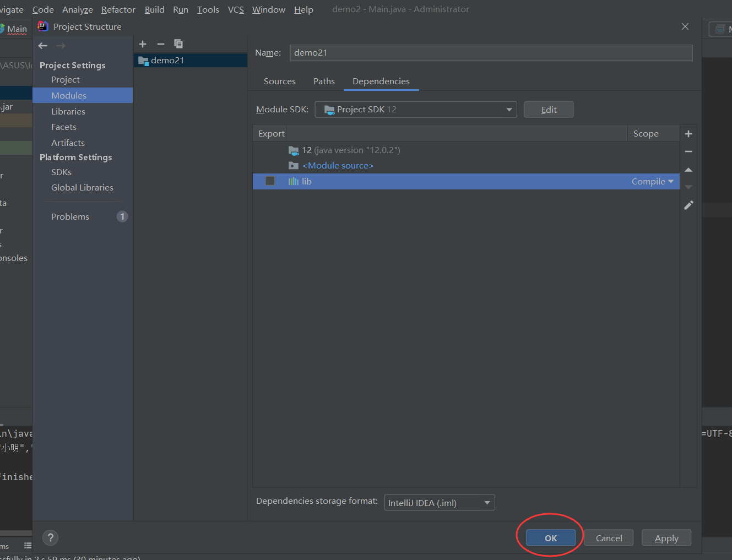Click the forward navigation arrow
The width and height of the screenshot is (732, 560).
click(61, 46)
